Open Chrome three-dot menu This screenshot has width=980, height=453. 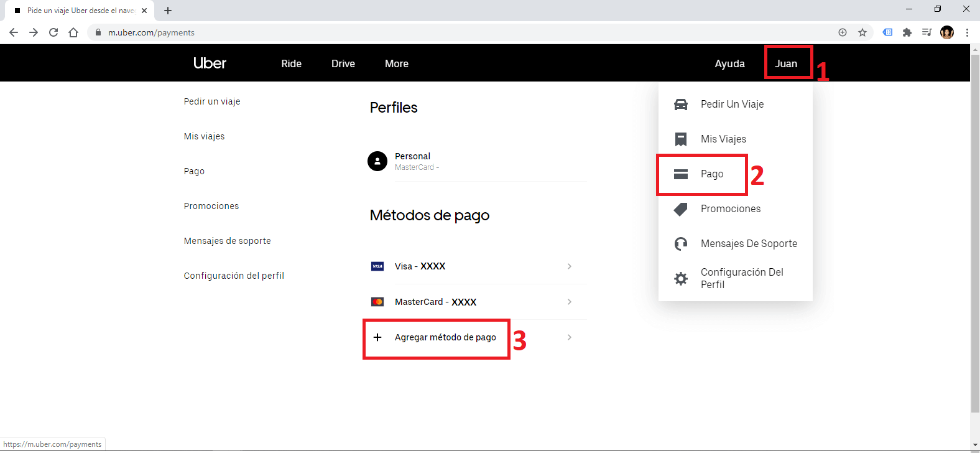(967, 32)
